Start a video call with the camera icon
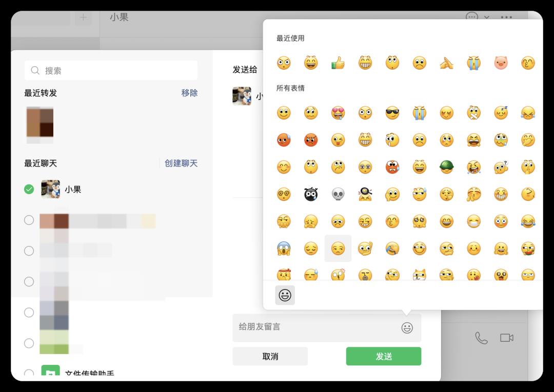This screenshot has height=392, width=554. click(507, 337)
